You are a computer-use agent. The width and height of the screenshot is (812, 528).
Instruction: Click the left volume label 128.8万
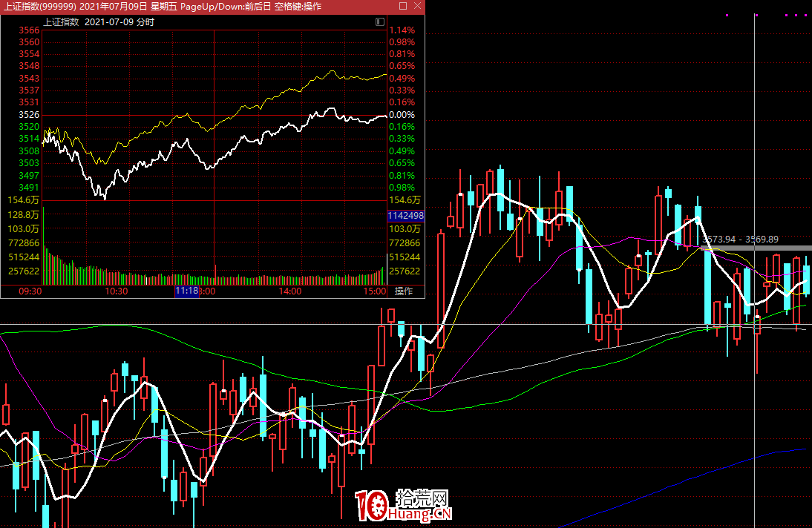click(x=23, y=214)
